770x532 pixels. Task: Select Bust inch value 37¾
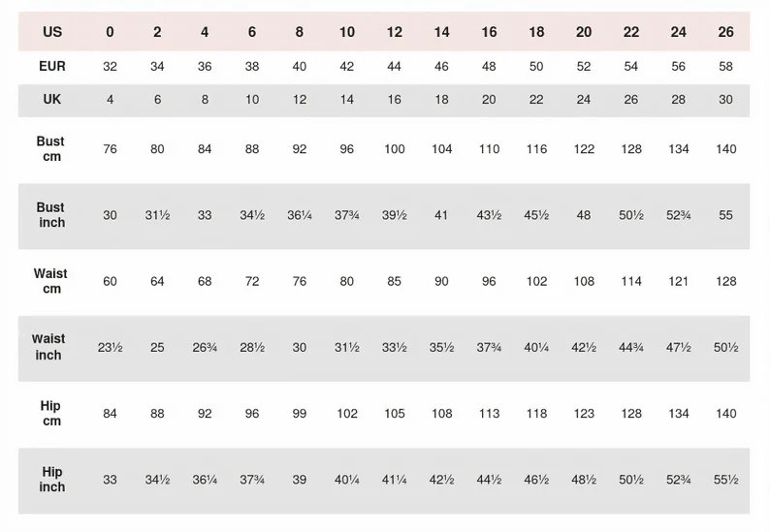point(347,215)
